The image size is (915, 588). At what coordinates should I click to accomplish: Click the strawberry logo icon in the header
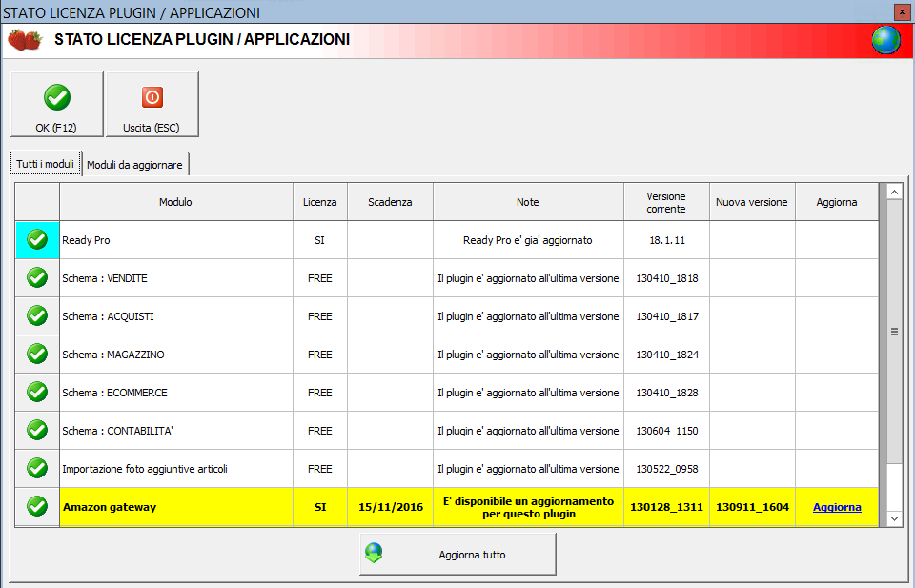25,40
